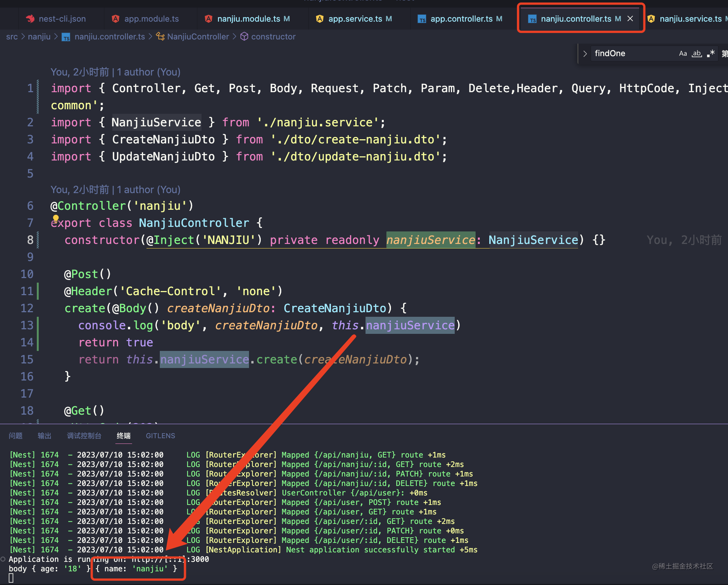Image resolution: width=728 pixels, height=585 pixels.
Task: Close the nanjiu.controller.ts editor tab
Action: tap(630, 18)
